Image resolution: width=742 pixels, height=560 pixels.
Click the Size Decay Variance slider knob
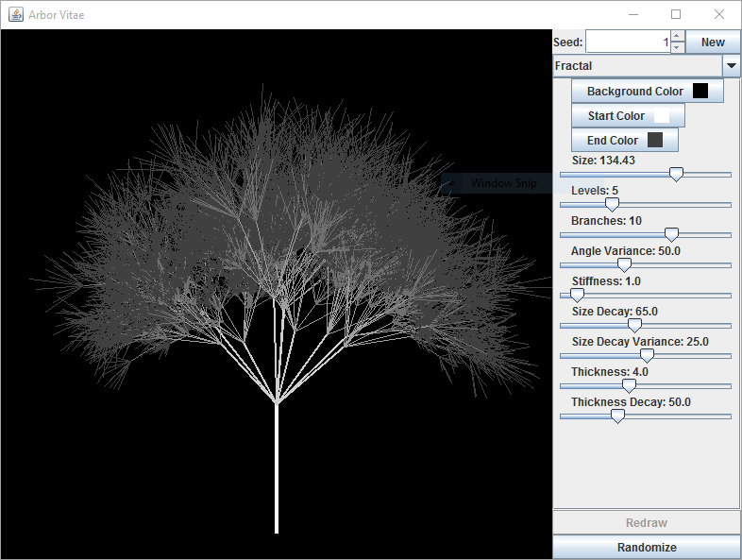[647, 356]
